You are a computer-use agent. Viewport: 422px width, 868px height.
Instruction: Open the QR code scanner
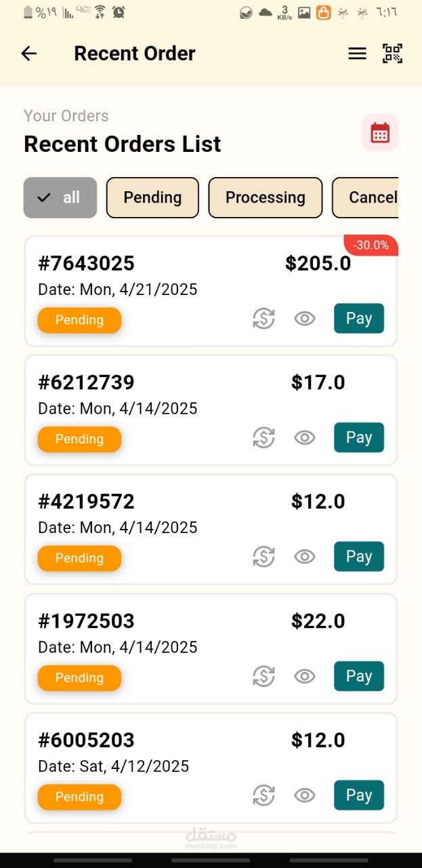(392, 54)
